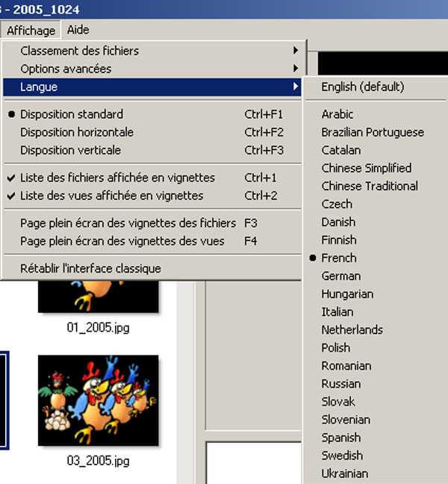Select Chinese Traditional language

(x=376, y=186)
